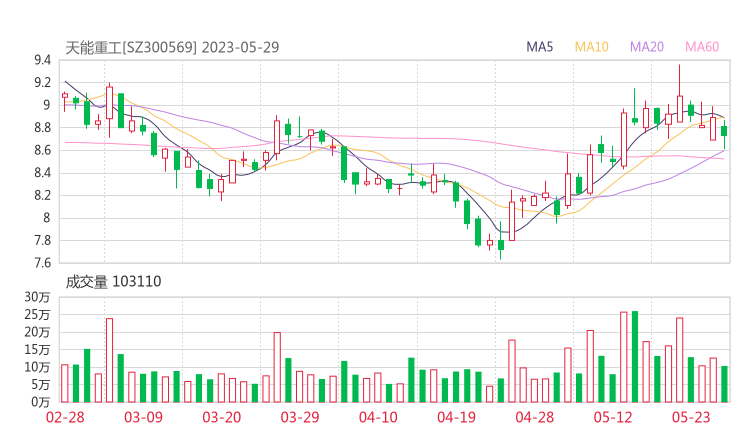Click the 5万 volume axis value
This screenshot has height=440, width=740.
point(40,385)
